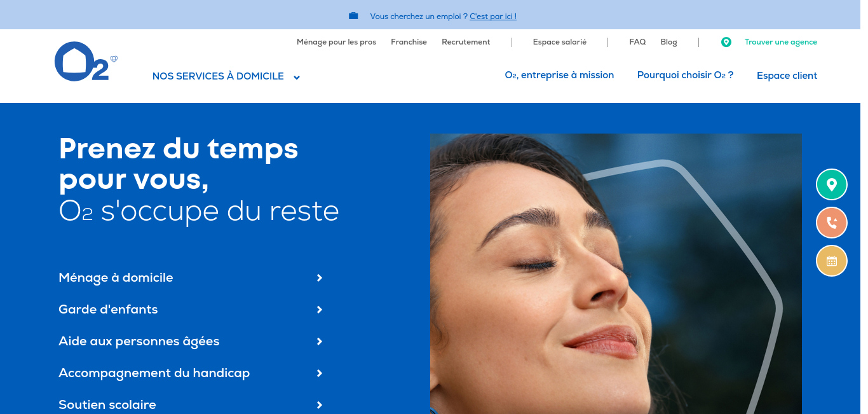Image resolution: width=868 pixels, height=414 pixels.
Task: Expand Ménage à domicile chevron
Action: [x=320, y=278]
